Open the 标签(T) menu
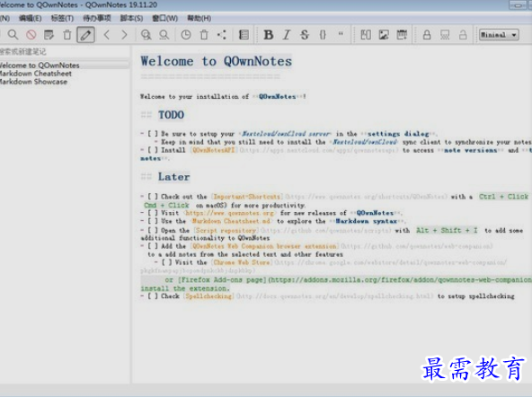The width and height of the screenshot is (532, 397). tap(62, 18)
